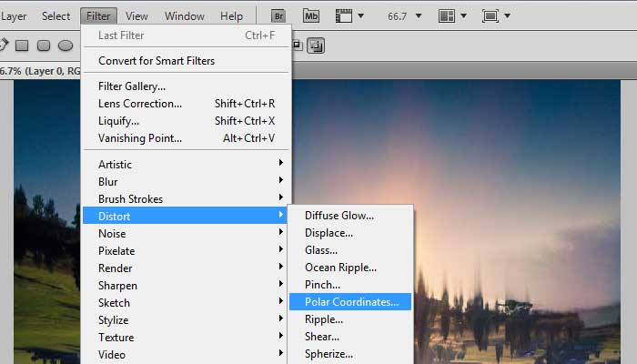This screenshot has height=364, width=637.
Task: Choose Ripple distort filter
Action: click(350, 319)
